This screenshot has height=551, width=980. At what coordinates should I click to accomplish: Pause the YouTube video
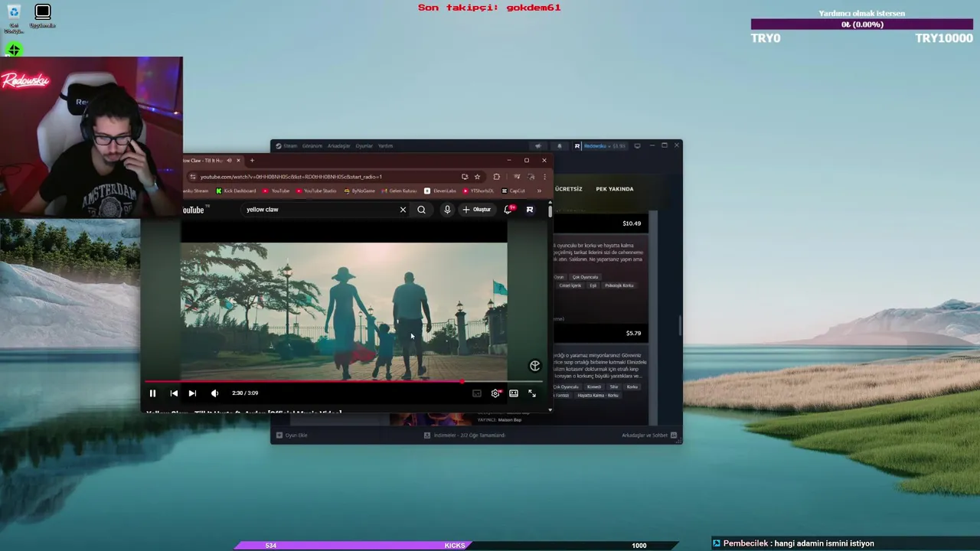click(152, 393)
